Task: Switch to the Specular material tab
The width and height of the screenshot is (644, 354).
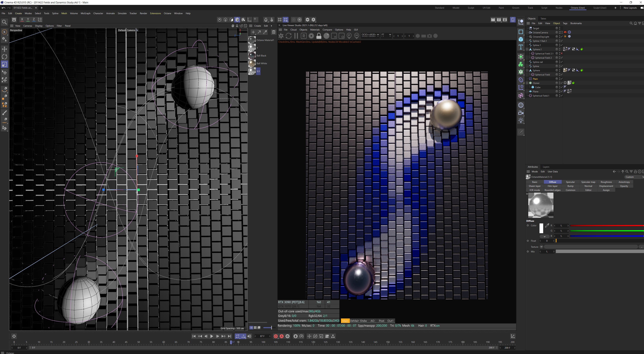Action: (x=570, y=182)
